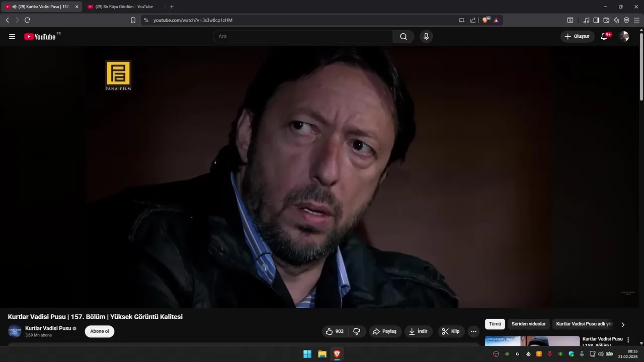This screenshot has width=644, height=362.
Task: Click Brave browser taskbar icon
Action: coord(337,354)
